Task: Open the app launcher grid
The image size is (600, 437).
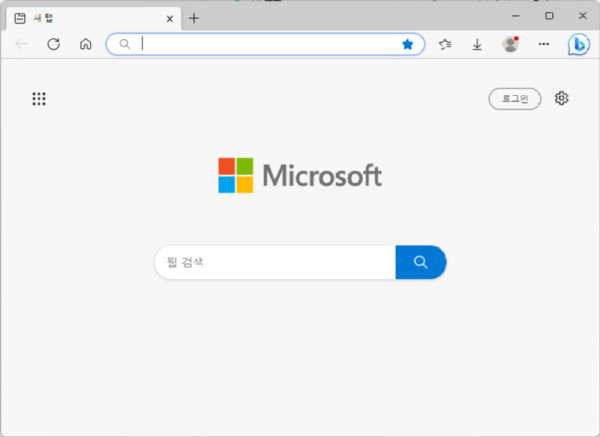Action: [x=39, y=99]
